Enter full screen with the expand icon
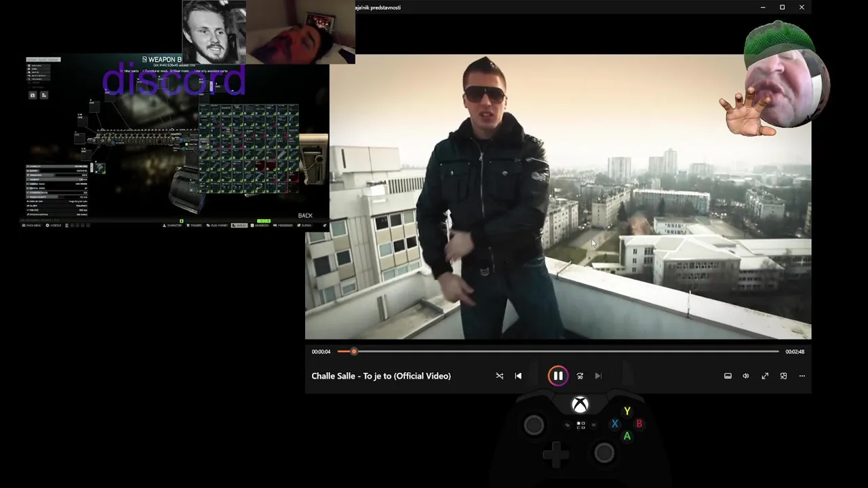 pos(765,375)
